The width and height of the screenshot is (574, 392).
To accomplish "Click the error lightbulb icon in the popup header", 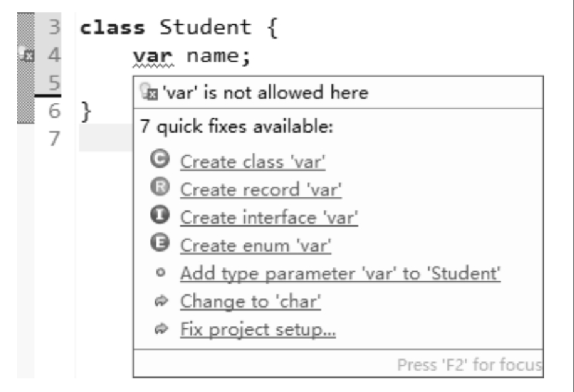I will click(149, 91).
